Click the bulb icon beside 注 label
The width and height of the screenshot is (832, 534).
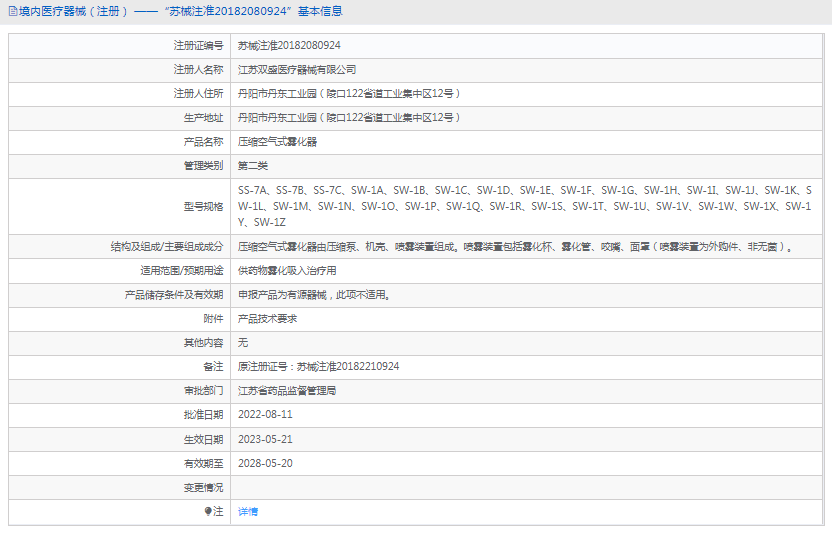pyautogui.click(x=208, y=511)
